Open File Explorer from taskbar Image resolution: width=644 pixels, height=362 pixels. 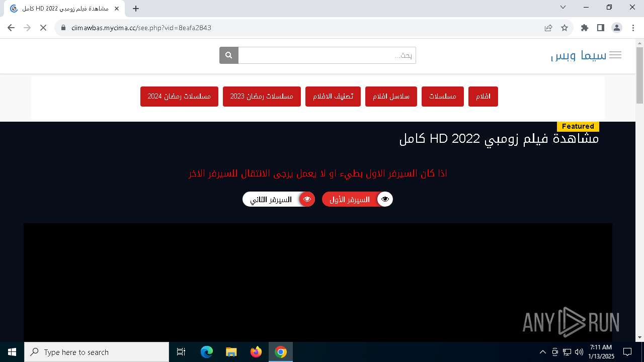231,352
